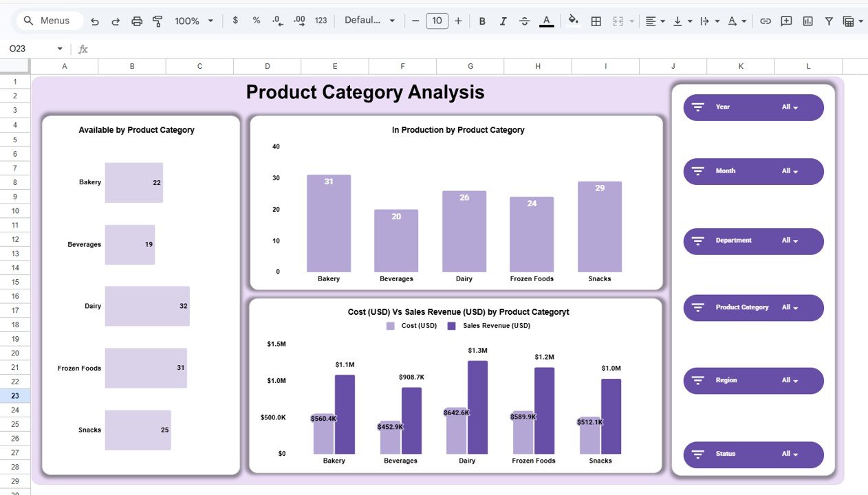Screen dimensions: 868x495
Task: Select the Paint format tool
Action: (158, 21)
